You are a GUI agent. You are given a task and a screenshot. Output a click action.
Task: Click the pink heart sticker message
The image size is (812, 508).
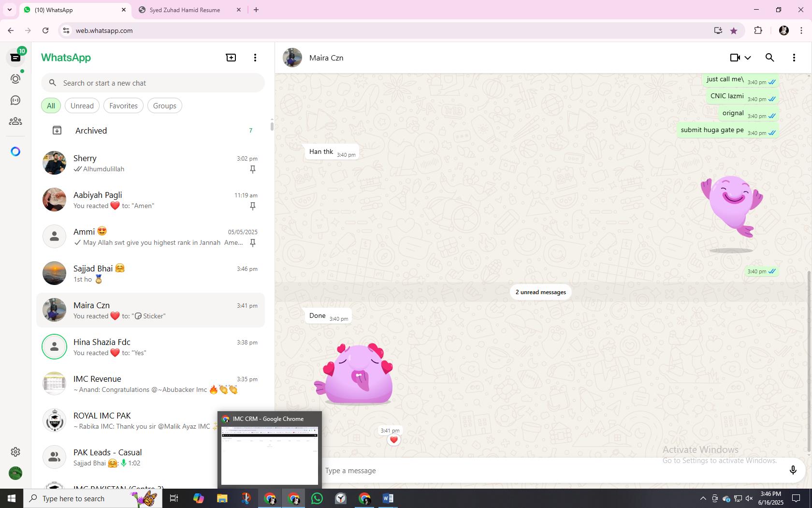coord(354,374)
